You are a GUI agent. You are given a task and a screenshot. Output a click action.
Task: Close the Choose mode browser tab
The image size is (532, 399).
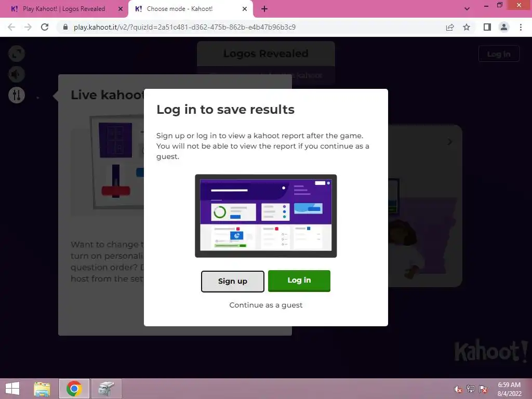[245, 9]
